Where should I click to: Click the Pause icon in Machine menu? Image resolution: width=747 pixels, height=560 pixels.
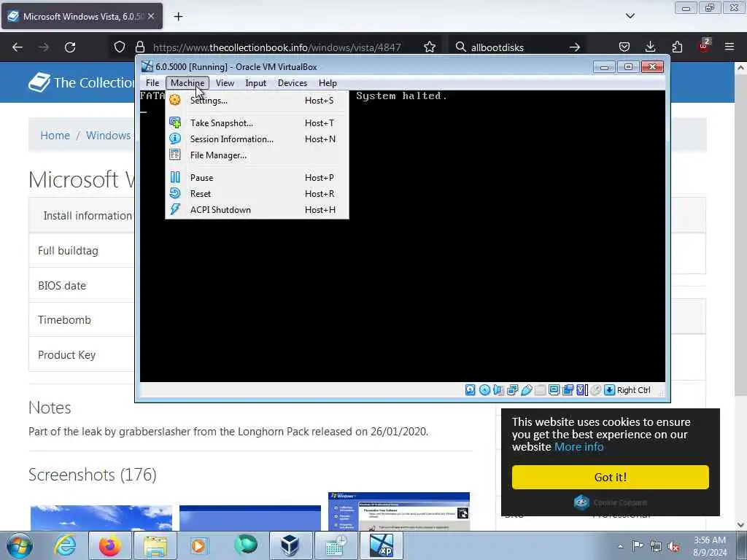click(x=175, y=177)
